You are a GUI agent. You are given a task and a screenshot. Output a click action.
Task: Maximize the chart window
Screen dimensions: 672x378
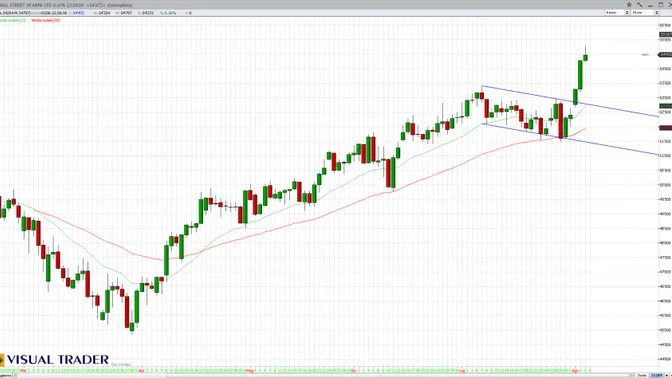pyautogui.click(x=660, y=4)
